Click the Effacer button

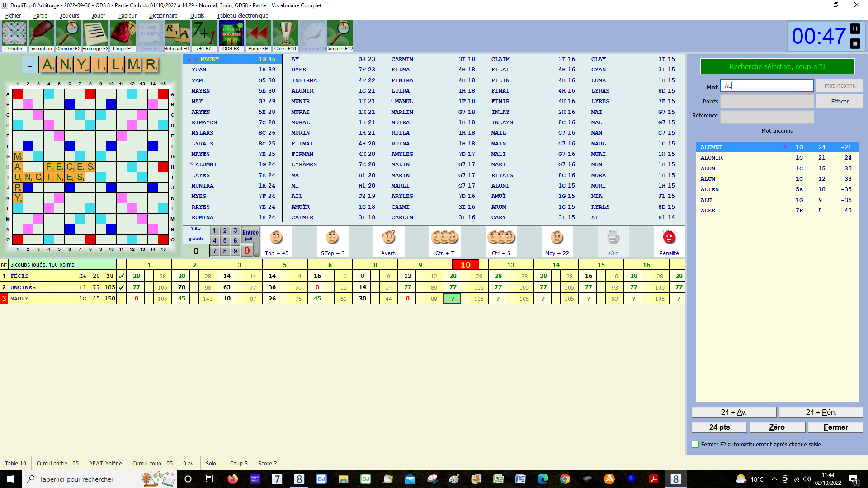coord(840,101)
